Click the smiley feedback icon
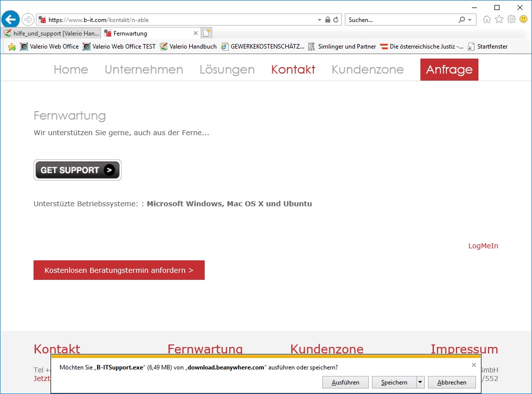 point(523,20)
